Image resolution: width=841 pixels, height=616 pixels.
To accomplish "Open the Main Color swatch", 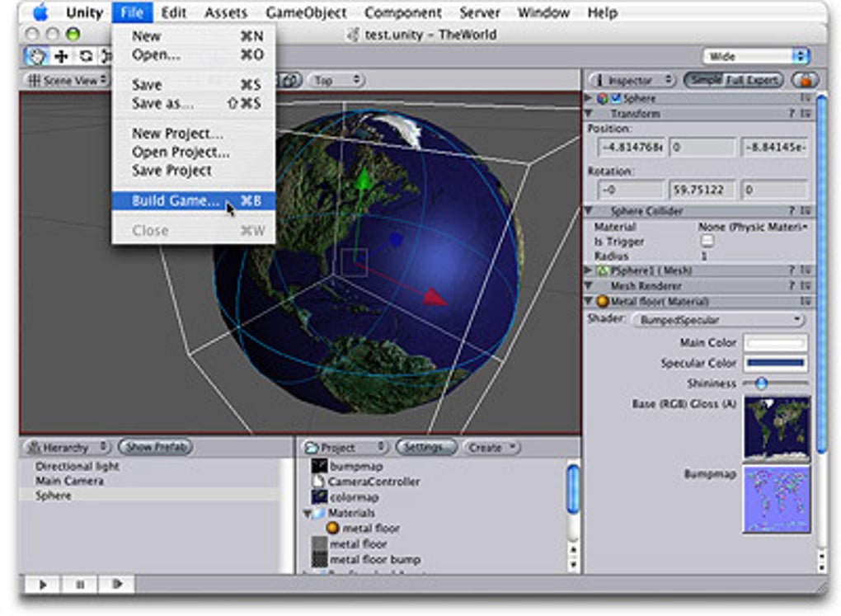I will point(776,342).
